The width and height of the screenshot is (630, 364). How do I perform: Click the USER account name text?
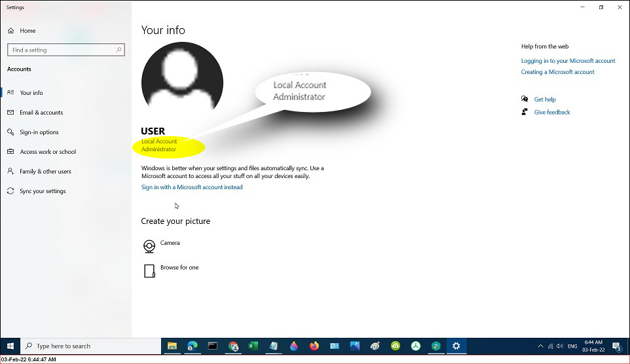click(153, 131)
